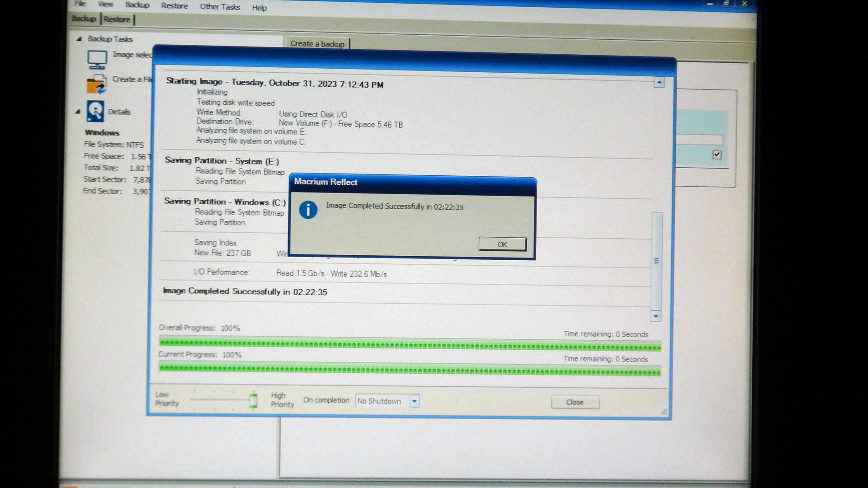
Task: Click 'Saving Index' log line
Action: [x=215, y=243]
